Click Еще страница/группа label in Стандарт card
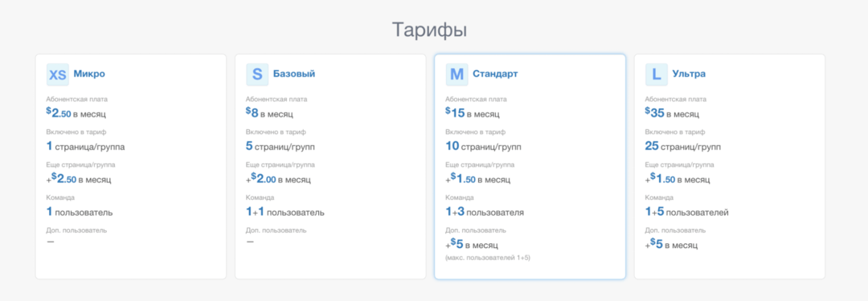This screenshot has width=868, height=301. click(480, 165)
